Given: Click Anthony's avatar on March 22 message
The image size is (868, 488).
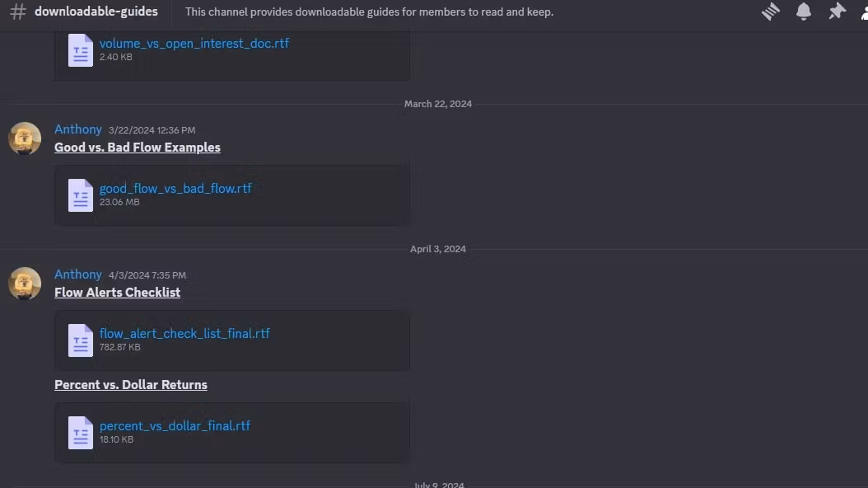Looking at the screenshot, I should click(25, 138).
